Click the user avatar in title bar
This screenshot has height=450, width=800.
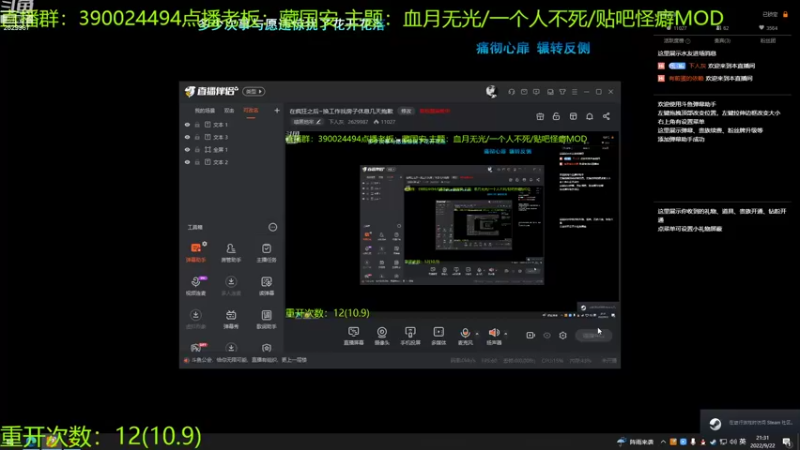pos(491,92)
